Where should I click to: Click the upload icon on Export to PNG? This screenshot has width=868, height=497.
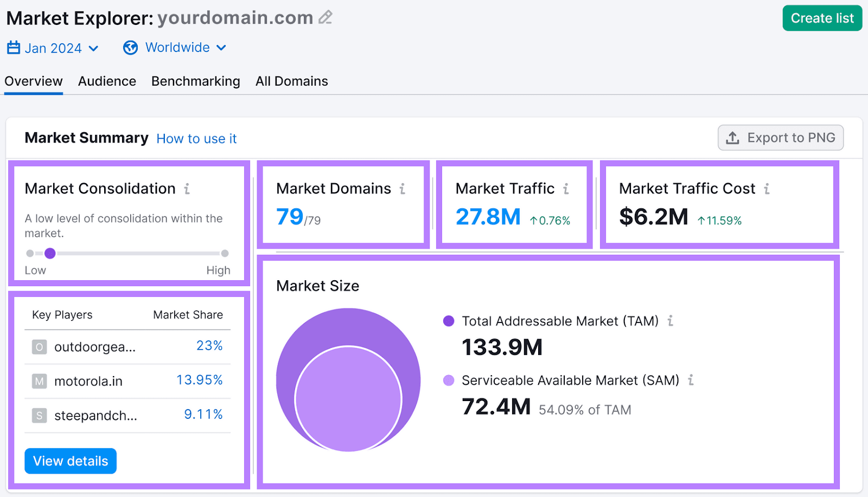tap(732, 138)
